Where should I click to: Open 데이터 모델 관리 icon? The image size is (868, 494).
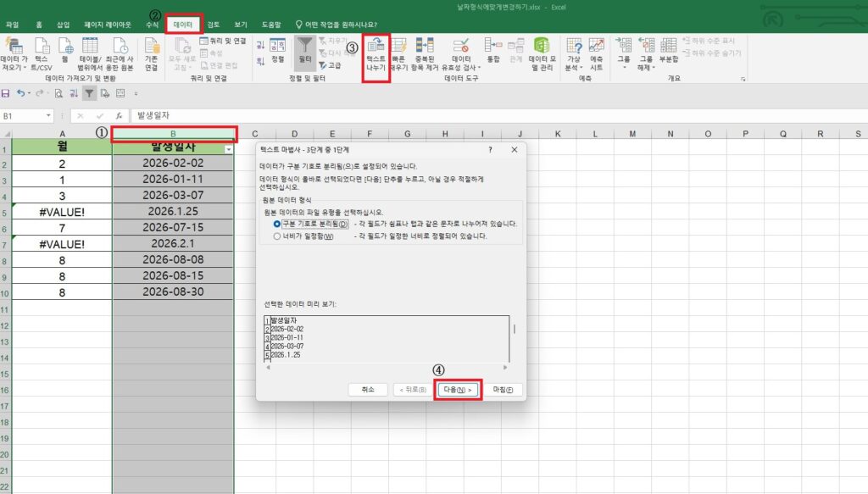tap(542, 53)
